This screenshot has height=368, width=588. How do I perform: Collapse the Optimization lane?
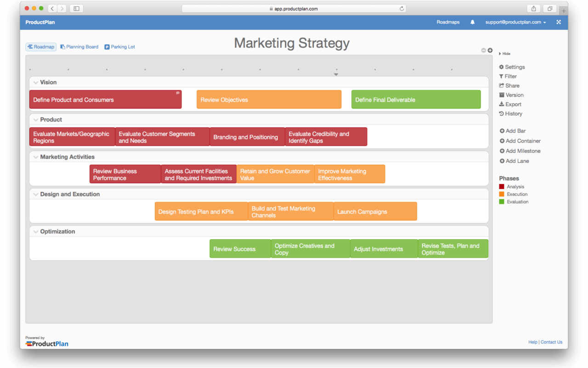tap(36, 231)
